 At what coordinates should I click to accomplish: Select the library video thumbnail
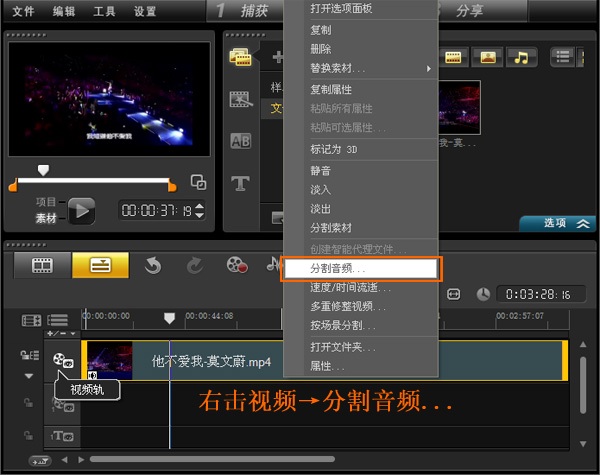tap(459, 108)
